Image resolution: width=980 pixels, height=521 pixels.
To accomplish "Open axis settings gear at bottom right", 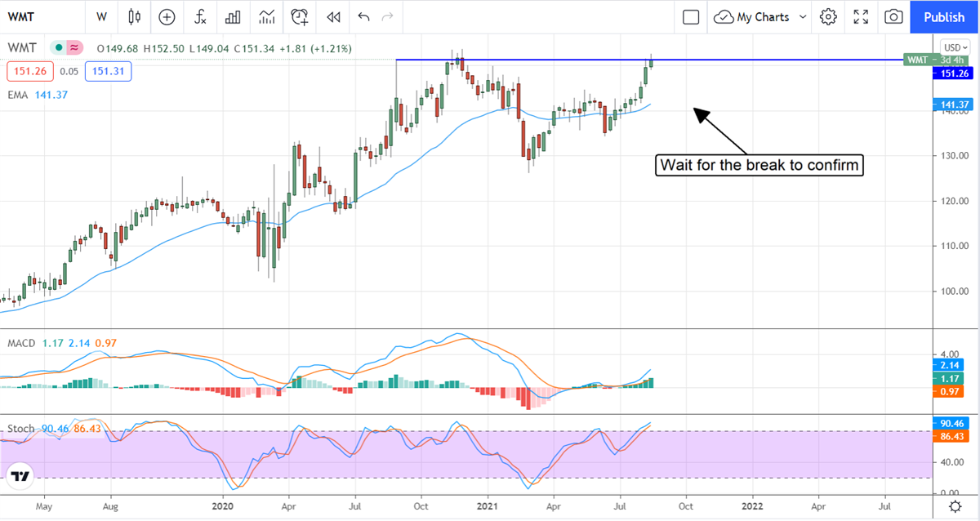I will 955,507.
